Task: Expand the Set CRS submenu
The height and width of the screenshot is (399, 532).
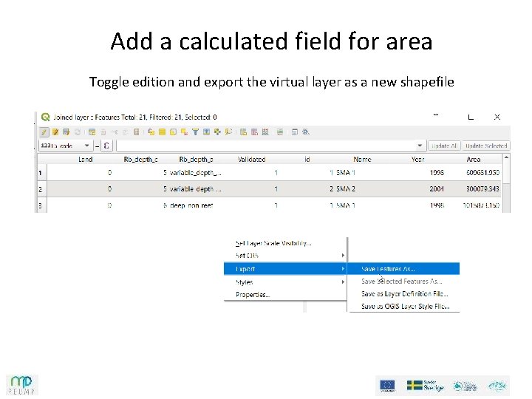Action: tap(285, 256)
